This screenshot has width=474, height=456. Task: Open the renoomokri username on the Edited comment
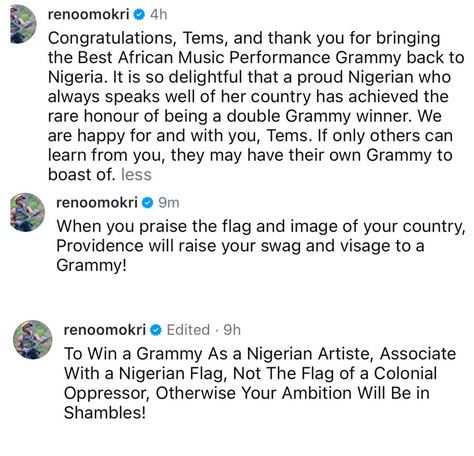(105, 330)
